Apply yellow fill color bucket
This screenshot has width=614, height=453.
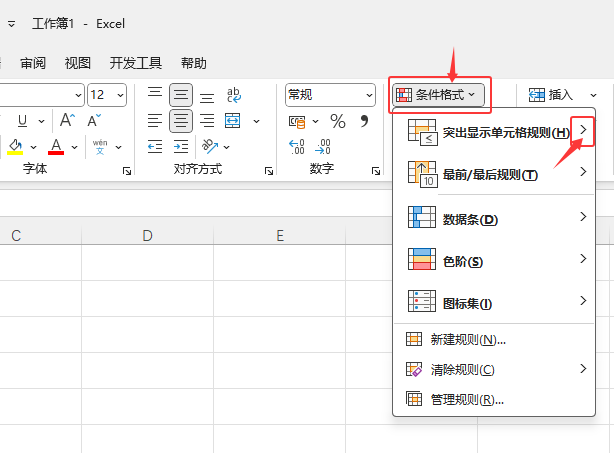tap(15, 147)
